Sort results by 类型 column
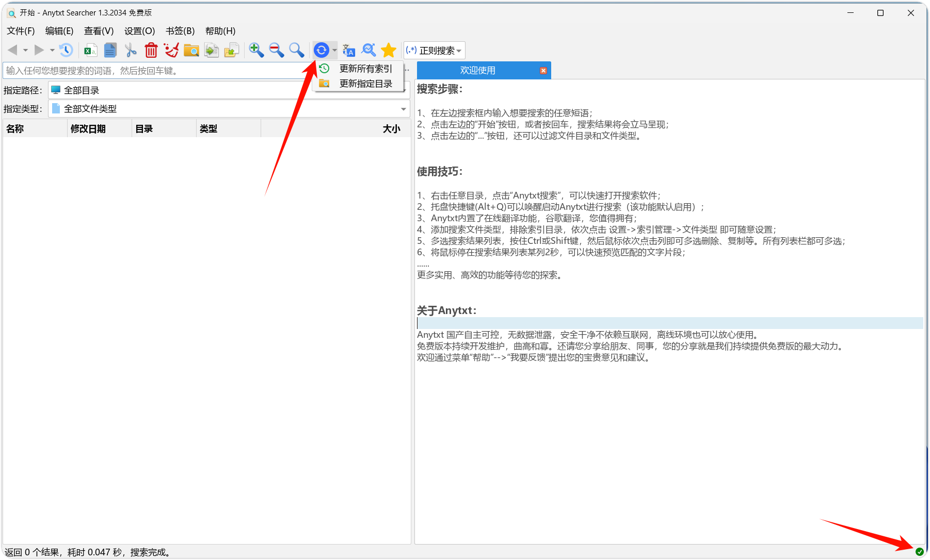 (x=229, y=129)
